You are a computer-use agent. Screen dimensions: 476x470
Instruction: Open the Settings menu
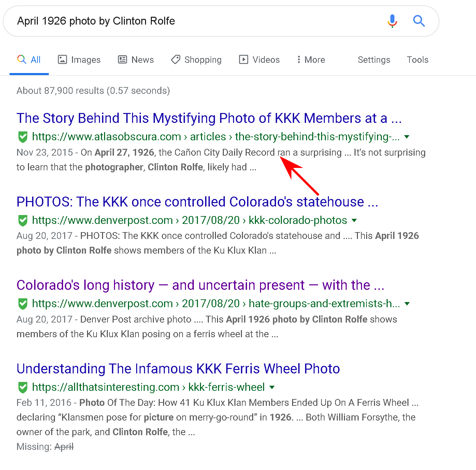374,60
